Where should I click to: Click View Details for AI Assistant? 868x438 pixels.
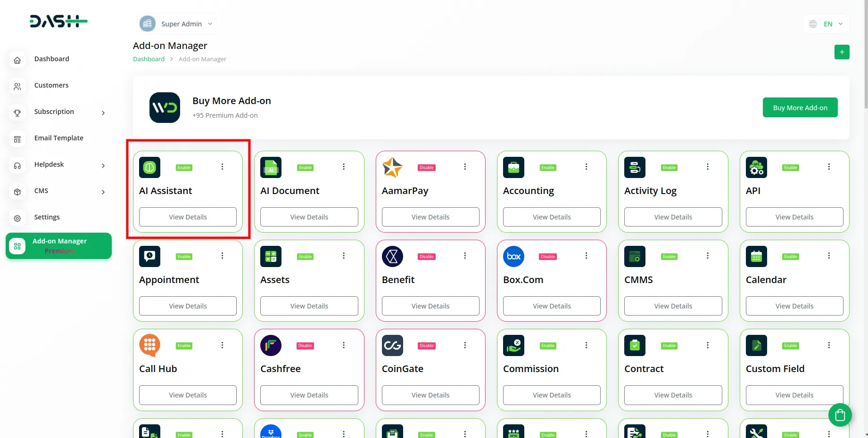click(x=188, y=217)
